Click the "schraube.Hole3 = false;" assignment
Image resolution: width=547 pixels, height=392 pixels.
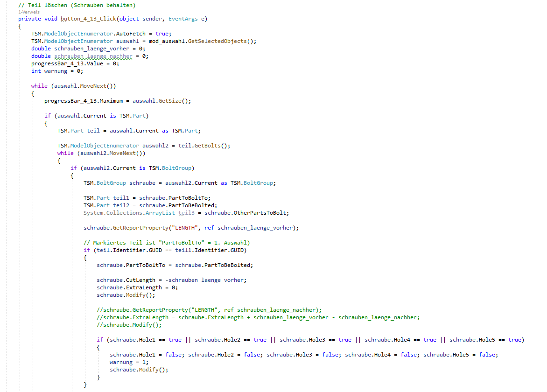coord(304,355)
